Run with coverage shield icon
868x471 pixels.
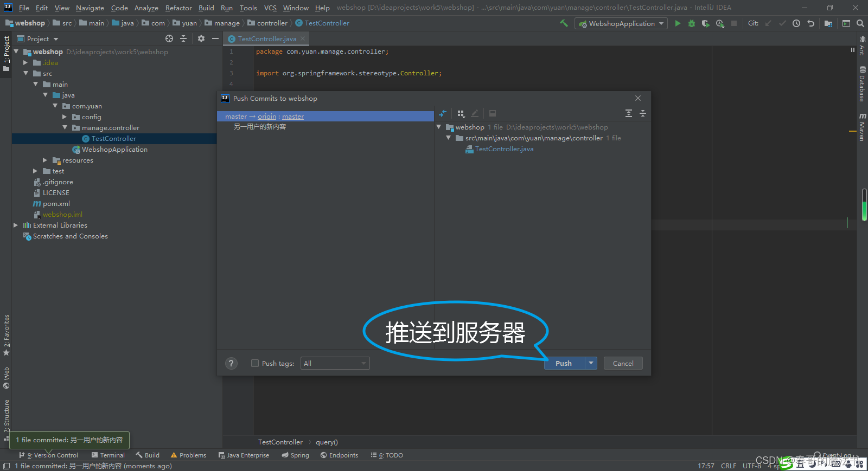coord(705,23)
